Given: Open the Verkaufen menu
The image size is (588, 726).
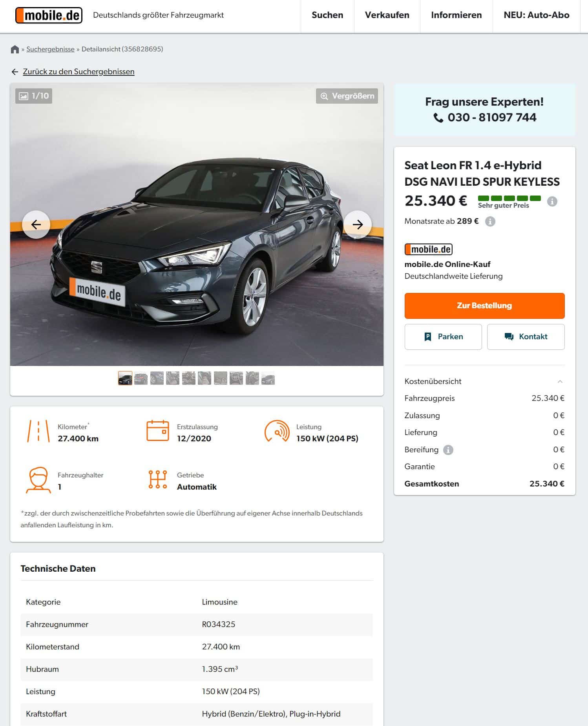Looking at the screenshot, I should [x=387, y=15].
